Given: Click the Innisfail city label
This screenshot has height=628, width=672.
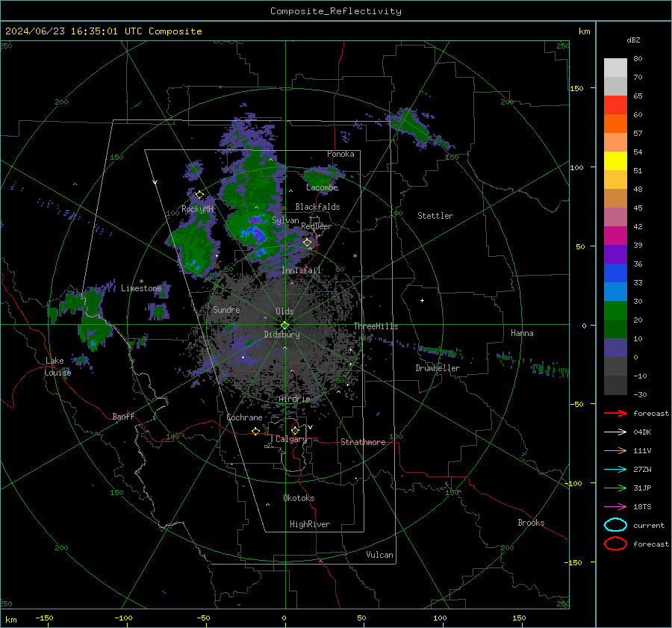Looking at the screenshot, I should 302,270.
